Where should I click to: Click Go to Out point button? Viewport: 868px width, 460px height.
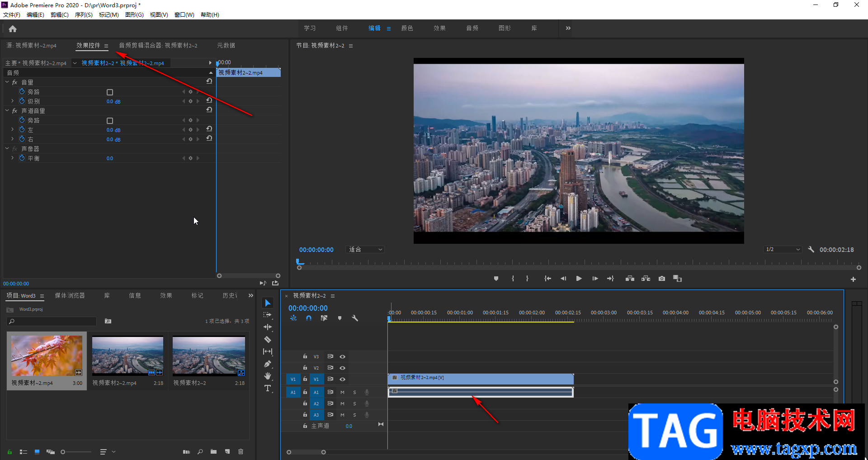(x=610, y=279)
